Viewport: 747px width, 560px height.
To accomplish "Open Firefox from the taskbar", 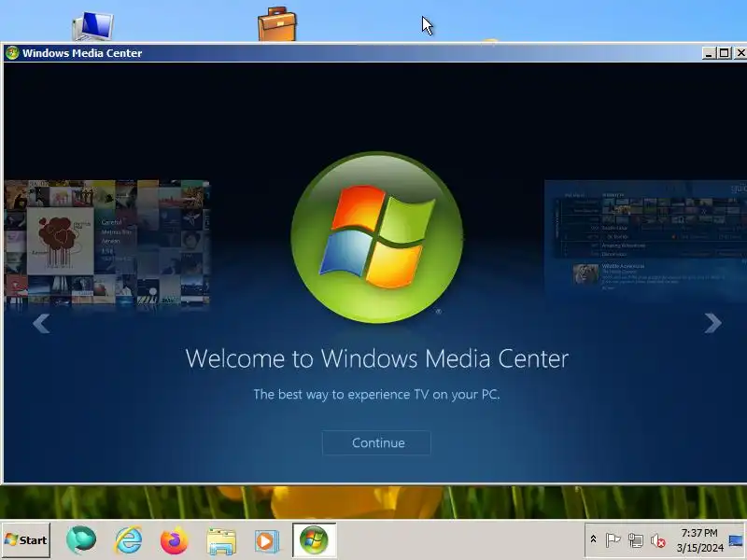I will tap(174, 540).
